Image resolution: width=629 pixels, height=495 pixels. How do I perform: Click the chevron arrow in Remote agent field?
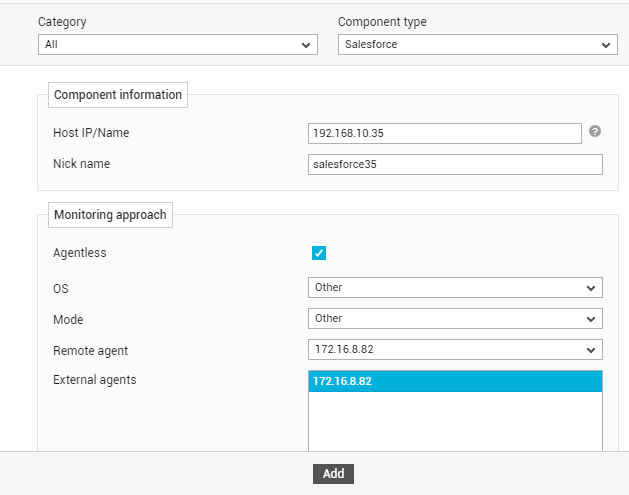[x=590, y=351]
